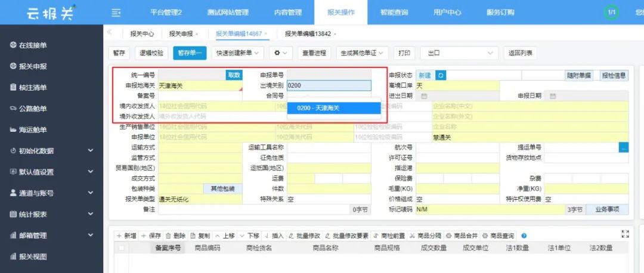Expand 初始化数据 sidebar menu
The image size is (644, 273).
point(51,151)
